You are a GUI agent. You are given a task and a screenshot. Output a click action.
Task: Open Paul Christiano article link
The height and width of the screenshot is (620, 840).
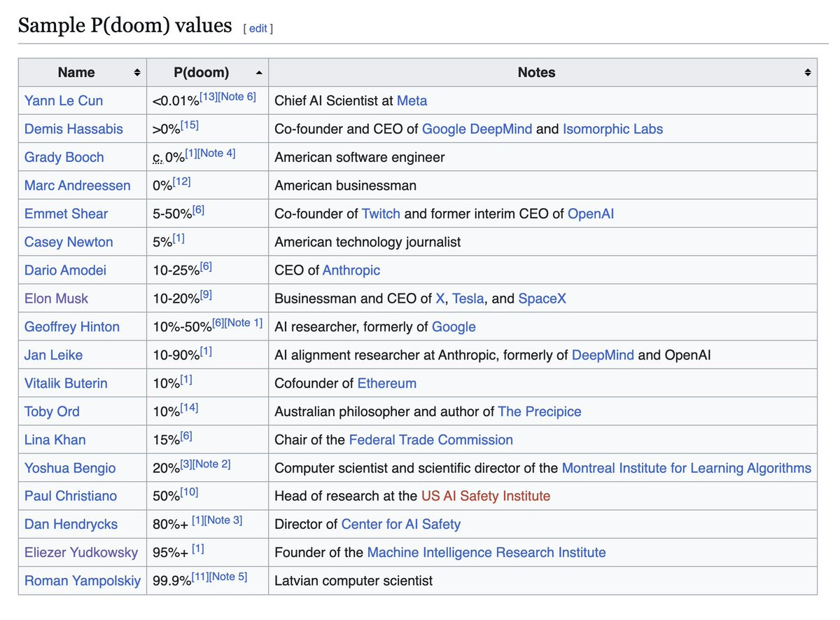pos(71,496)
